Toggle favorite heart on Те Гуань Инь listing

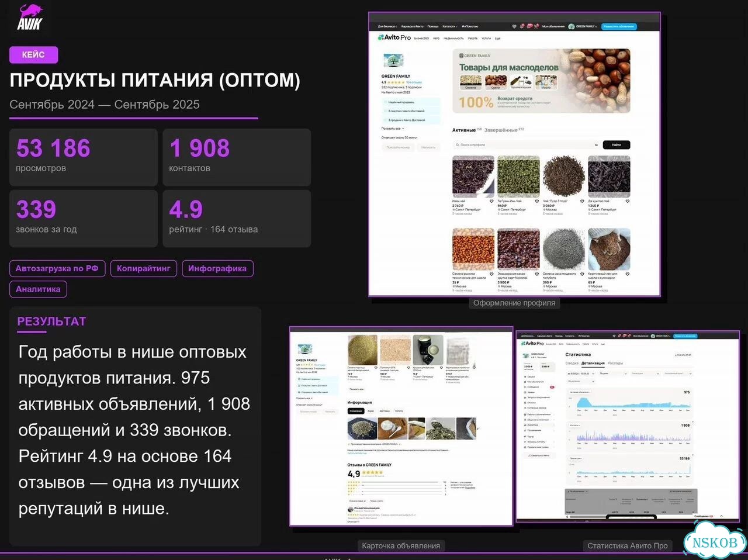point(537,201)
